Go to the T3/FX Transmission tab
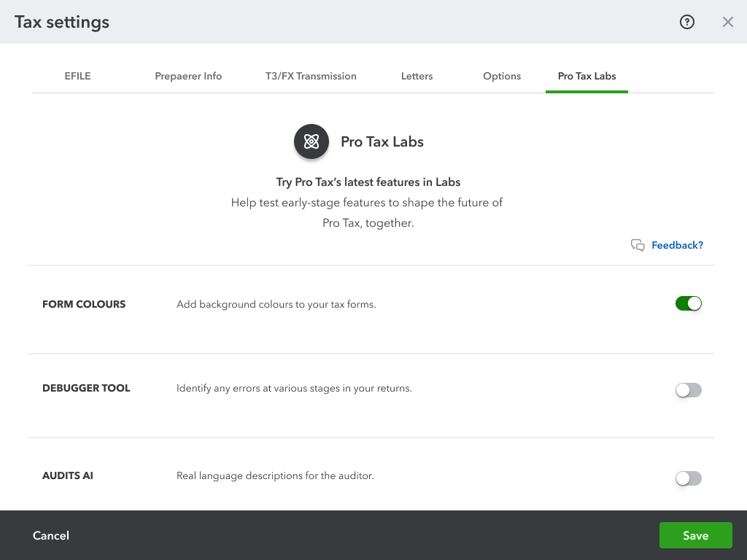 311,76
